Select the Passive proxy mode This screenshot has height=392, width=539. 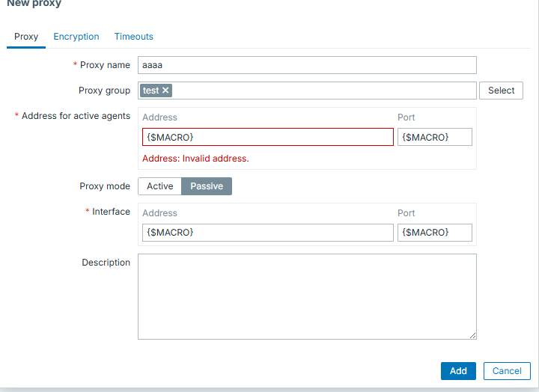point(207,186)
